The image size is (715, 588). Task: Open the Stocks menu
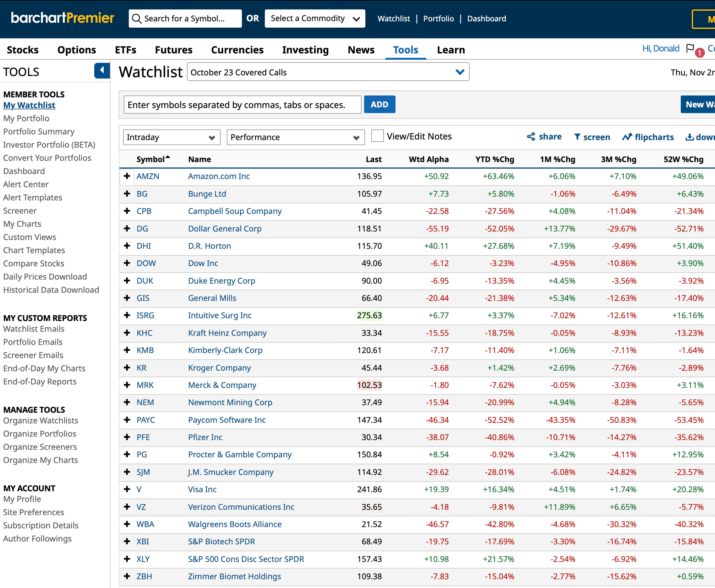pos(23,50)
